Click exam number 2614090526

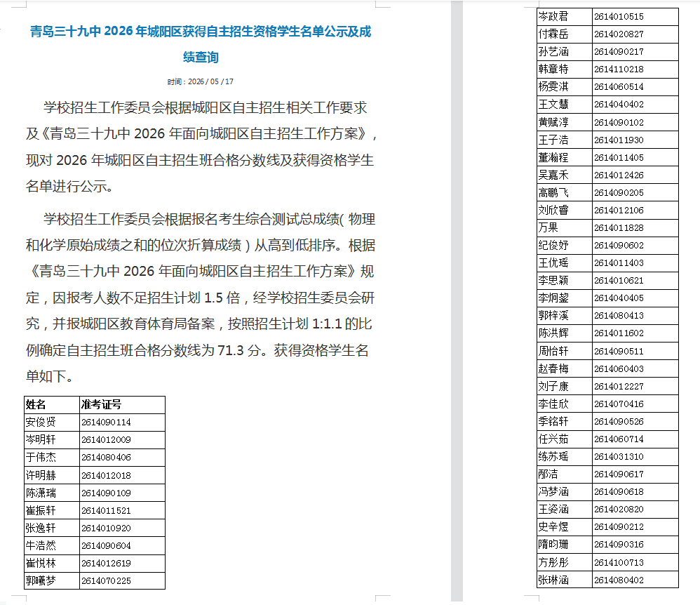coord(619,421)
